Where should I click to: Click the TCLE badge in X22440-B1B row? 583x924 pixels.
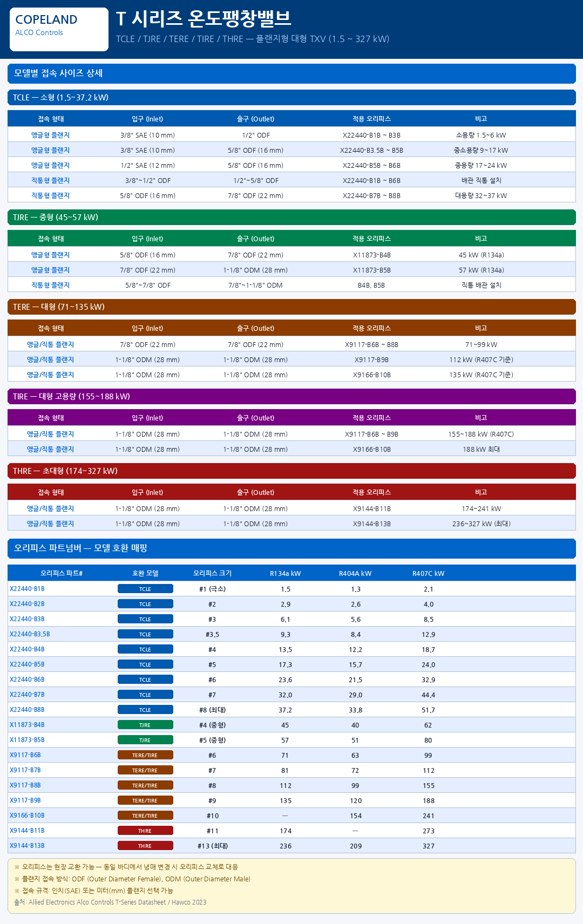145,589
